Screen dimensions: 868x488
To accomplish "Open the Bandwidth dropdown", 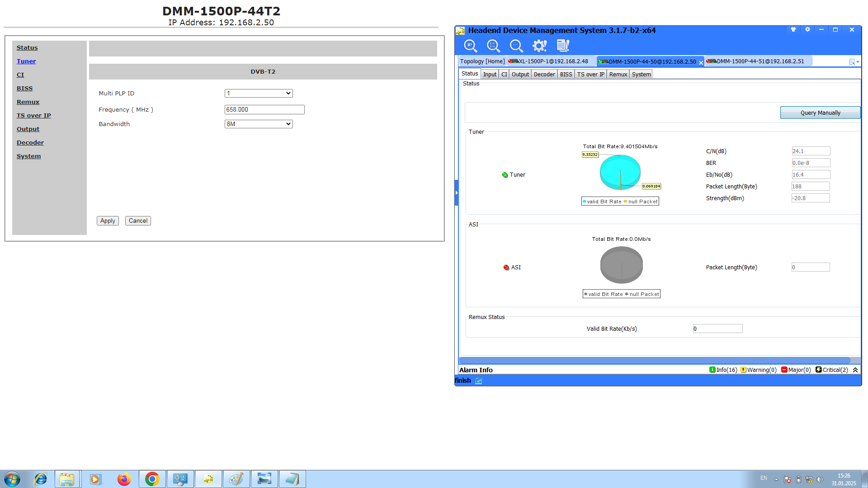I will pyautogui.click(x=259, y=124).
